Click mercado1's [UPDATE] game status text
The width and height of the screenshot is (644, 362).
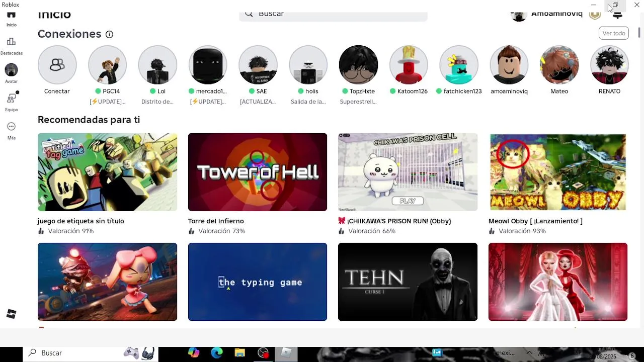tap(208, 102)
